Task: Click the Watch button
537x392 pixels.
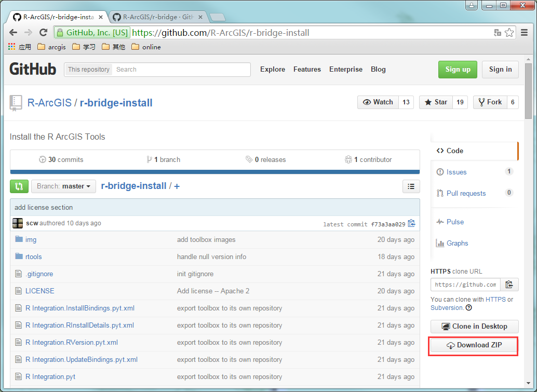Action: point(378,102)
